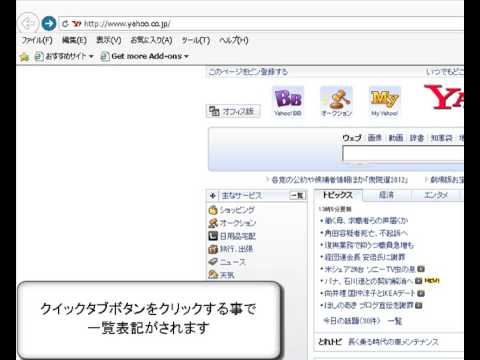480x360 pixels.
Task: Open the 向井理 国仲涼子とIKEAデート headline
Action: tap(370, 293)
